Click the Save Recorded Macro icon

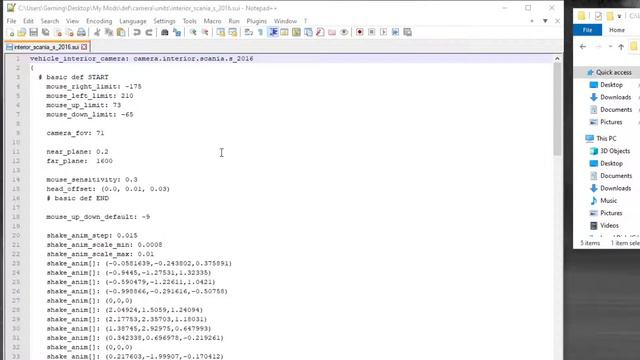(x=407, y=32)
